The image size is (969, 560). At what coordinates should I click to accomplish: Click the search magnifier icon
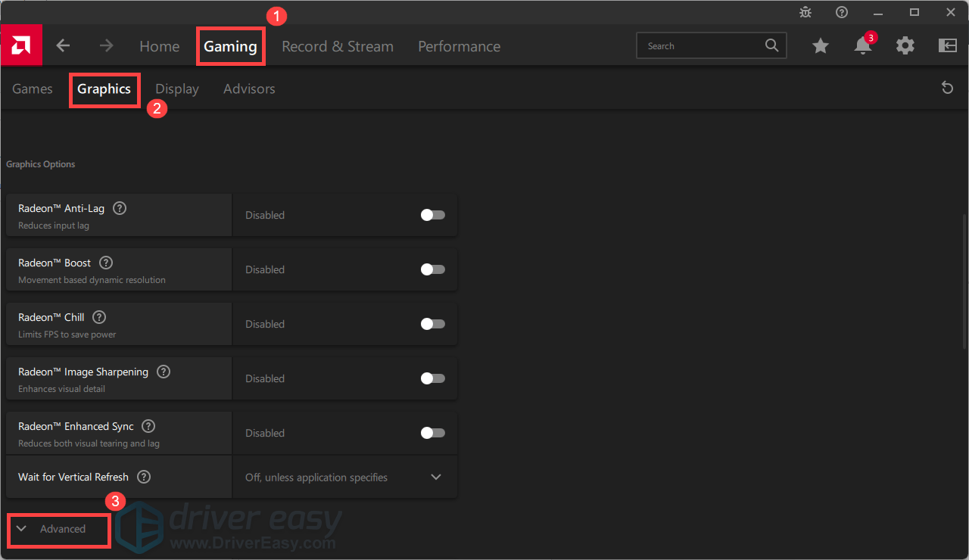[x=771, y=45]
